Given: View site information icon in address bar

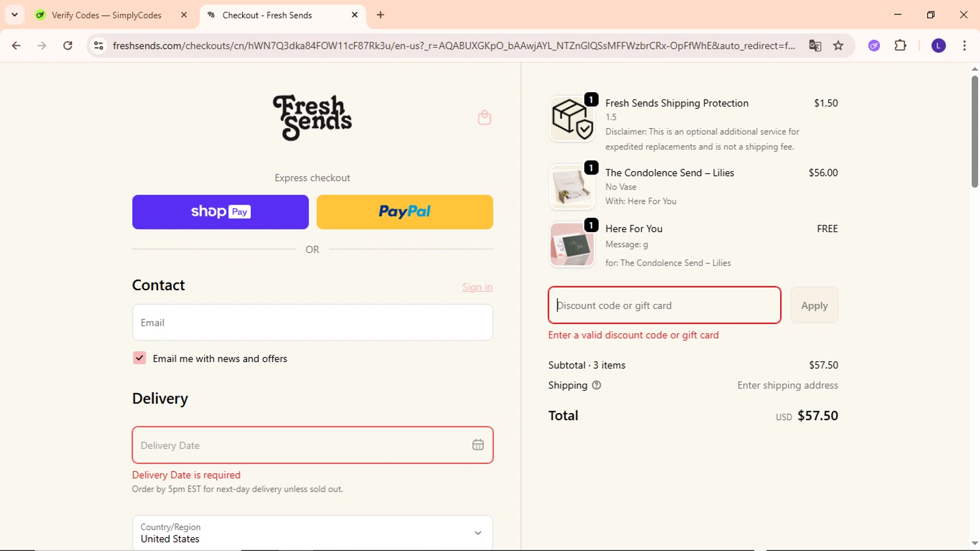Looking at the screenshot, I should click(99, 46).
